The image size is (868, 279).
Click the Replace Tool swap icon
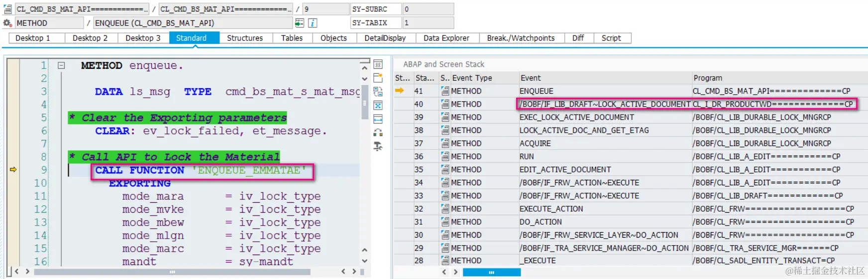tap(378, 92)
